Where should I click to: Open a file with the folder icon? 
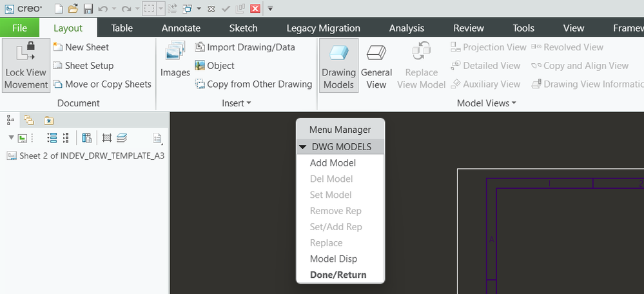point(73,9)
